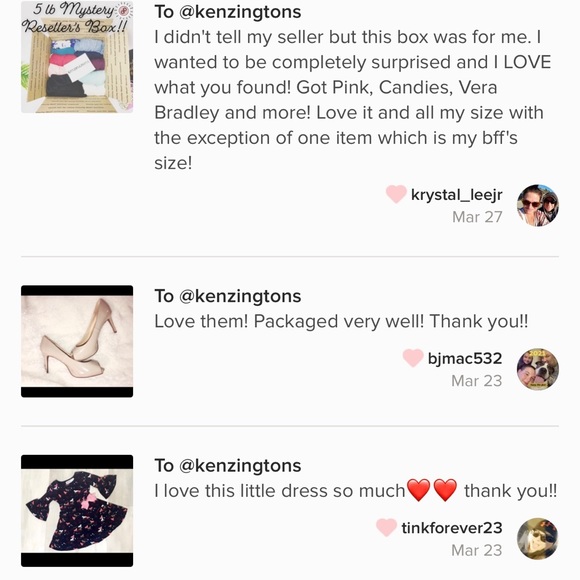The width and height of the screenshot is (580, 580).
Task: Open the bjmac532 username link
Action: pyautogui.click(x=465, y=358)
